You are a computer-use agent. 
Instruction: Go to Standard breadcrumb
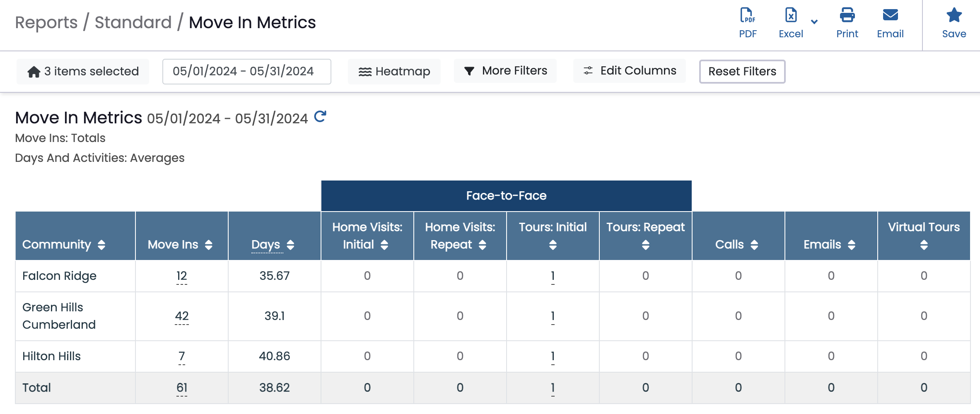[x=133, y=22]
